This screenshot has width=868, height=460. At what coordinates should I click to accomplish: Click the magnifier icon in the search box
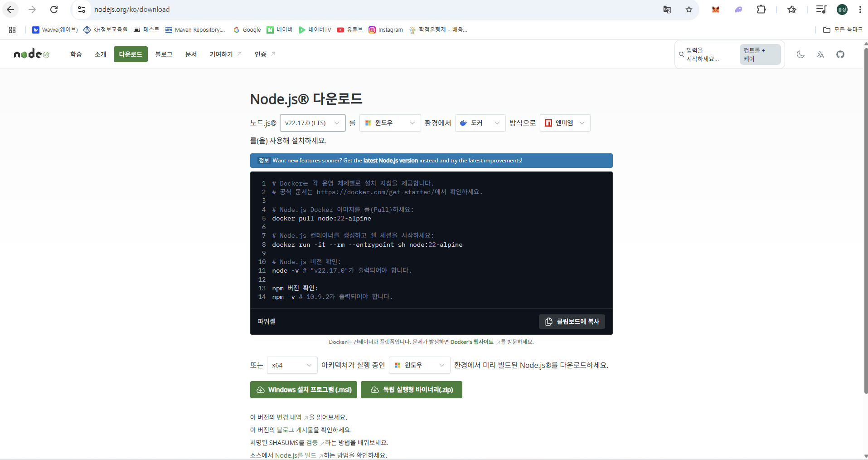[x=681, y=54]
